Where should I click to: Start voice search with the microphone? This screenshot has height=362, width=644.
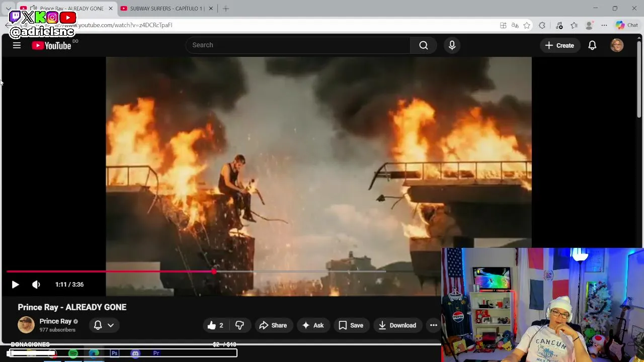[x=452, y=45]
